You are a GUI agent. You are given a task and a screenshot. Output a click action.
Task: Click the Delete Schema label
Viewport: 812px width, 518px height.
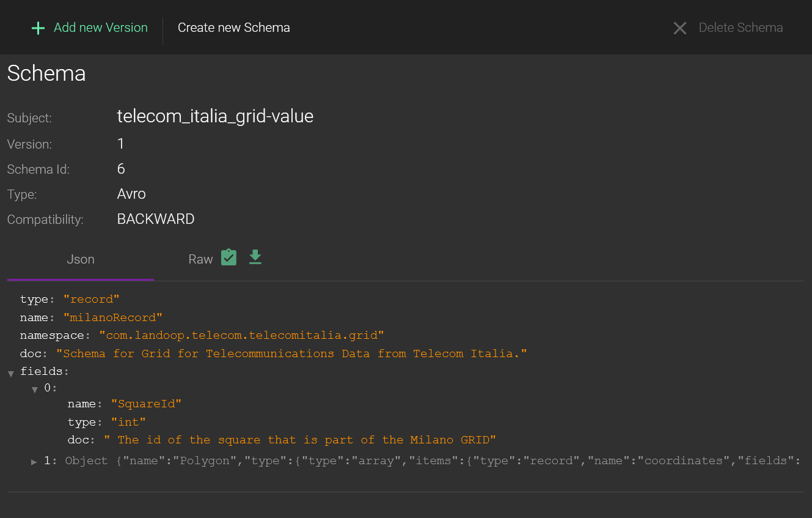click(x=741, y=28)
